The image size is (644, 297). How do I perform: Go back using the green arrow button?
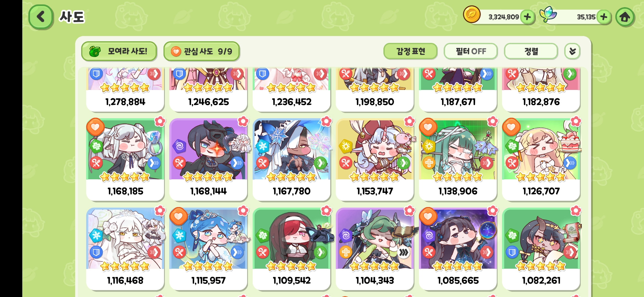tap(41, 17)
